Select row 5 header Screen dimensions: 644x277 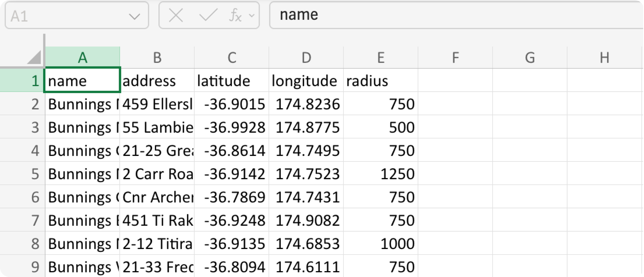pyautogui.click(x=22, y=173)
